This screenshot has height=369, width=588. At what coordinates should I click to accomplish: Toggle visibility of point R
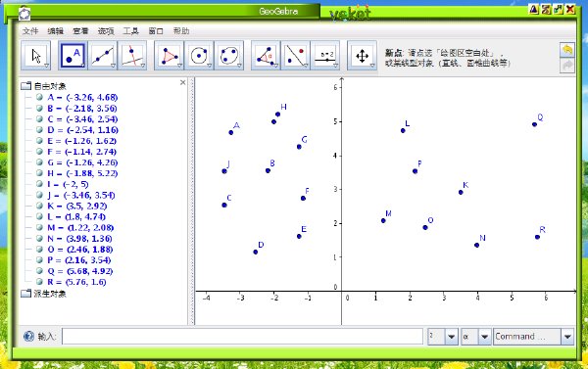(x=39, y=282)
